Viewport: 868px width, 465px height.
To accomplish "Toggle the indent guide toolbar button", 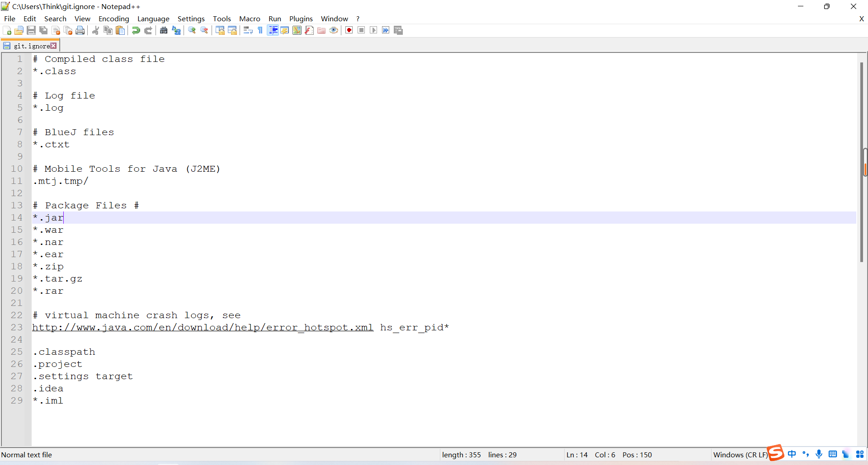I will [273, 30].
